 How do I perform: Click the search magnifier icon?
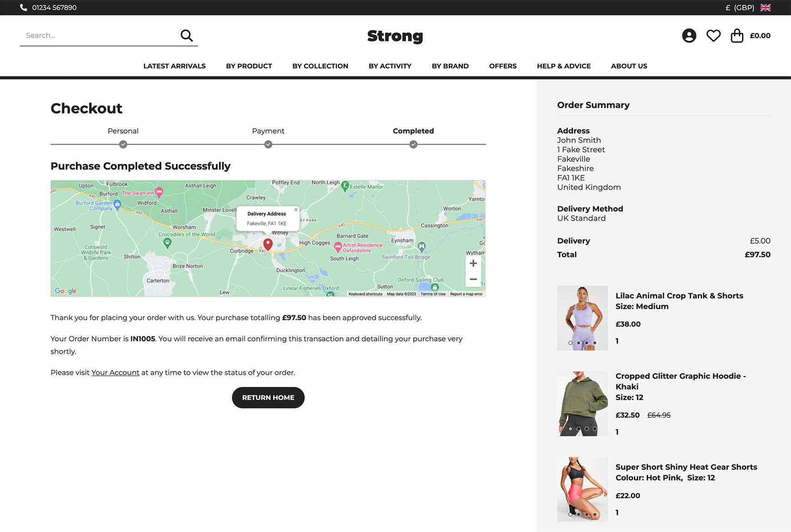click(186, 35)
